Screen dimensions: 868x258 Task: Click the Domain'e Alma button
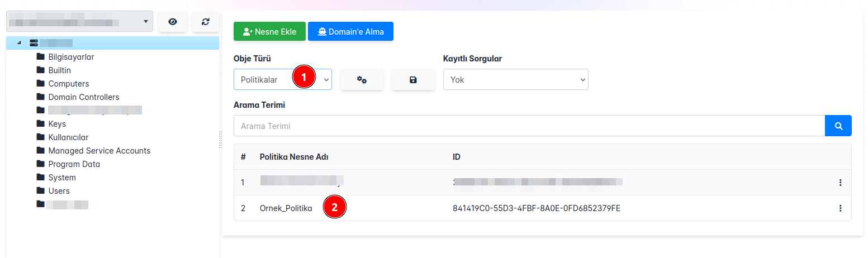point(350,32)
